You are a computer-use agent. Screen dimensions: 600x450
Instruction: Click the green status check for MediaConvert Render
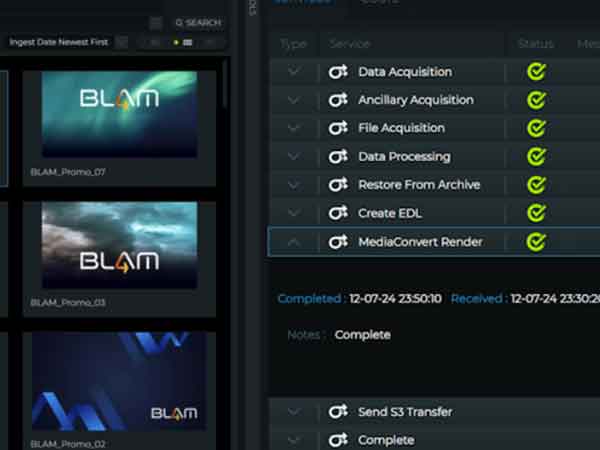pyautogui.click(x=536, y=242)
